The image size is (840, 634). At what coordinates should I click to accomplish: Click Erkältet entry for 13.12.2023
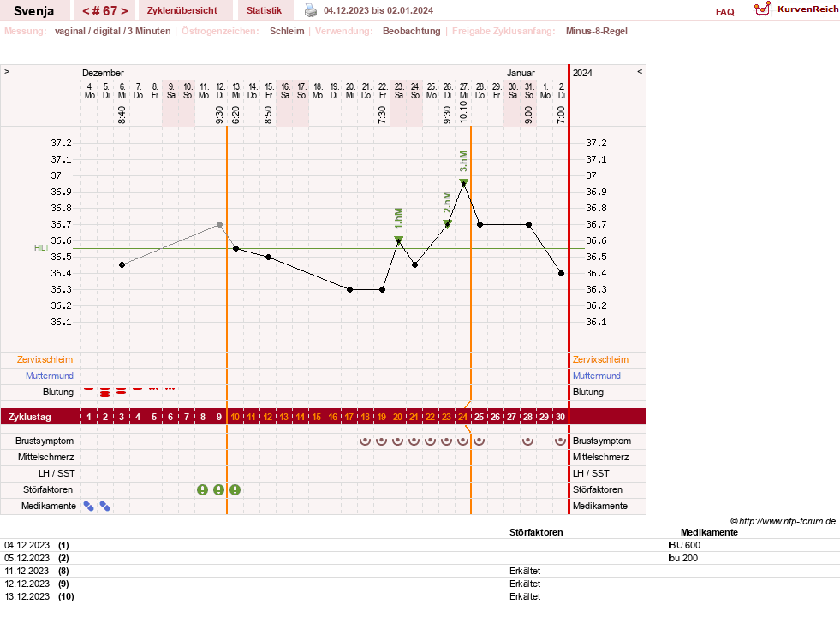525,596
